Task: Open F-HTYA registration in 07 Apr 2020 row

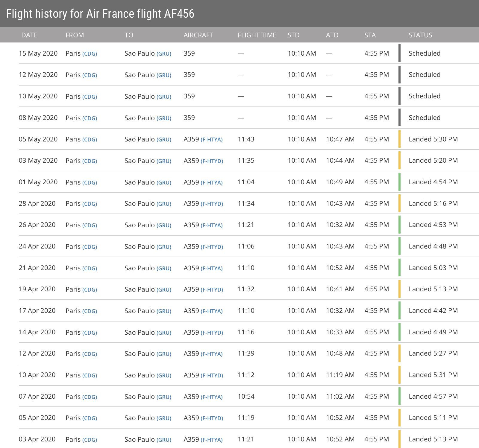Action: point(212,397)
